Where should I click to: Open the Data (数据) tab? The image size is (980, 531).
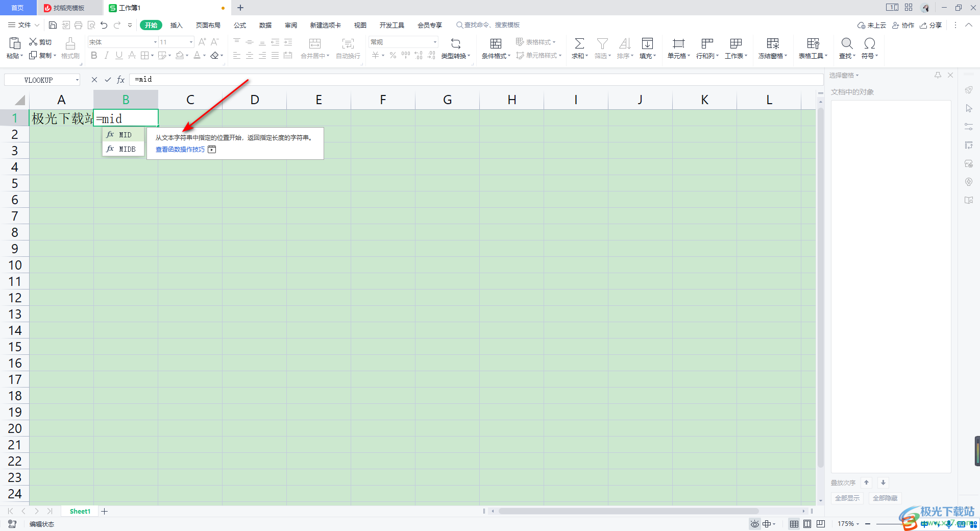coord(265,25)
